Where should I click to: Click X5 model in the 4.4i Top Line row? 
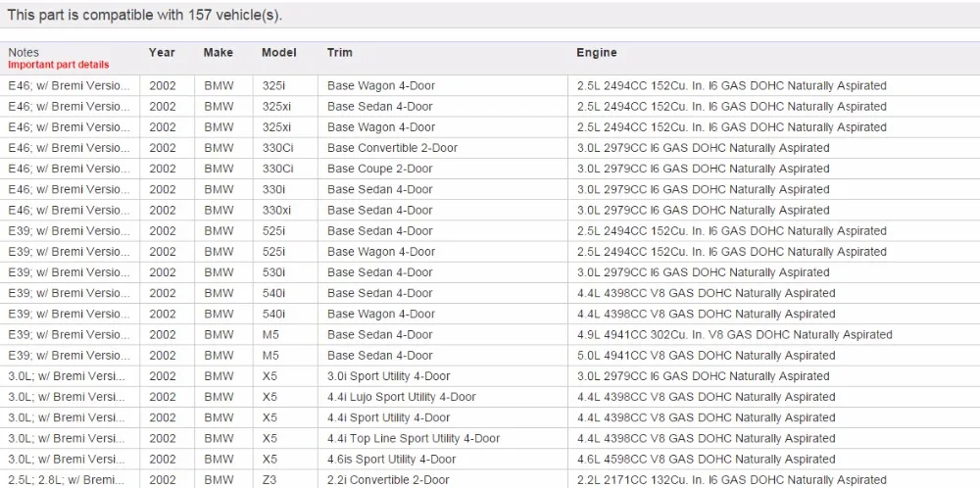click(x=269, y=438)
